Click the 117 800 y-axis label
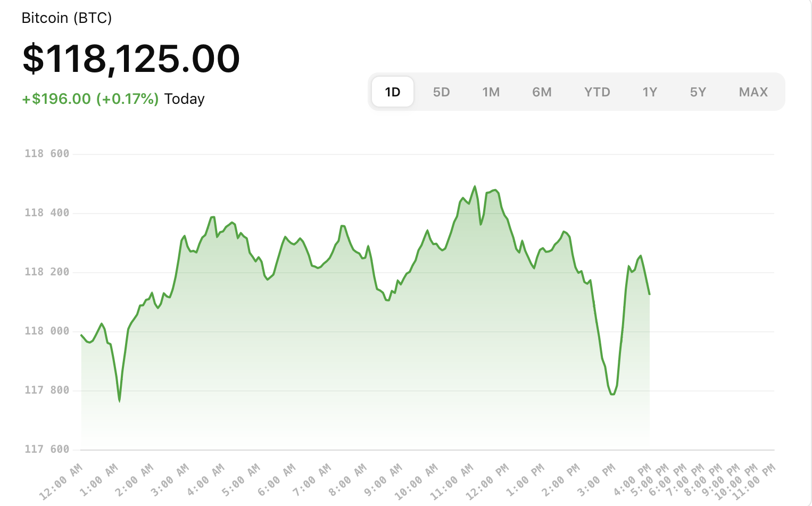This screenshot has width=812, height=506. (x=47, y=390)
